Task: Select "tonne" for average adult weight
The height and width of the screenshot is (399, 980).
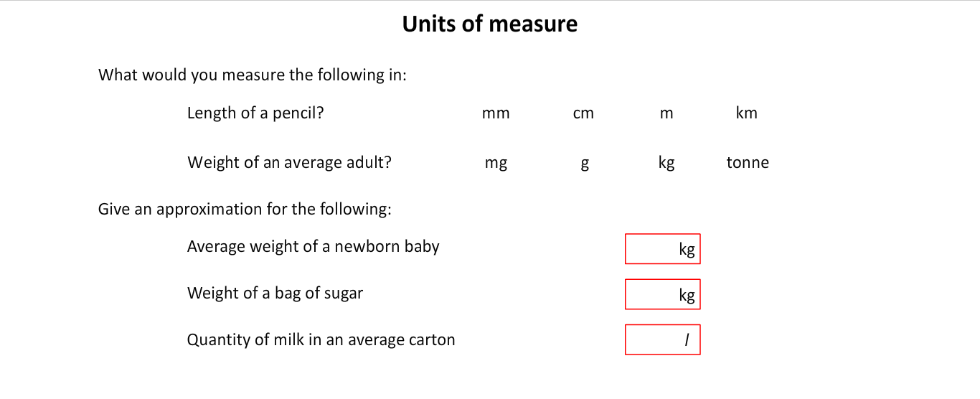Action: click(x=748, y=163)
